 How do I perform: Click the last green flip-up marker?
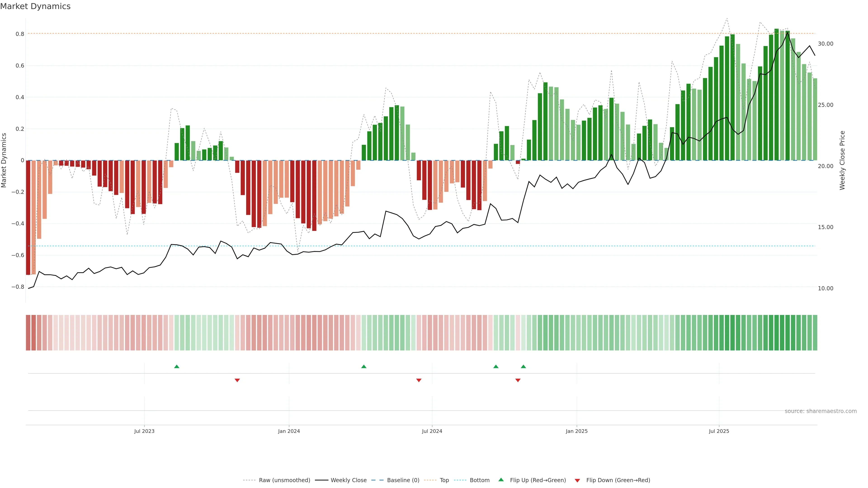tap(523, 366)
